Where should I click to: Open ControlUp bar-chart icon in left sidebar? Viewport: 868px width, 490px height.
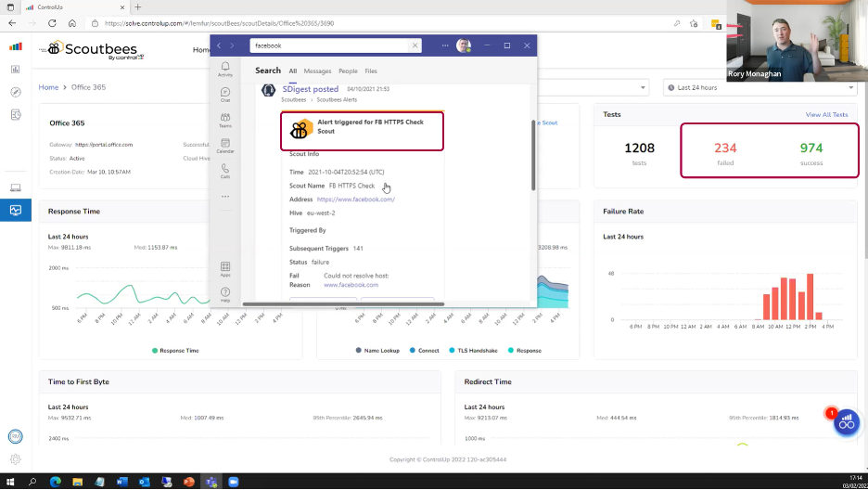click(x=16, y=46)
